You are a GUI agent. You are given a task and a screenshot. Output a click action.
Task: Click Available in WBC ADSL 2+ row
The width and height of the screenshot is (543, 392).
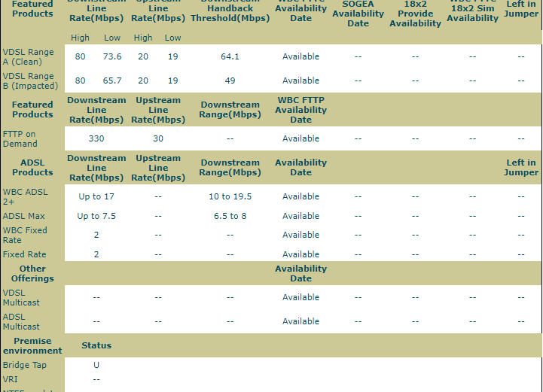pos(300,196)
